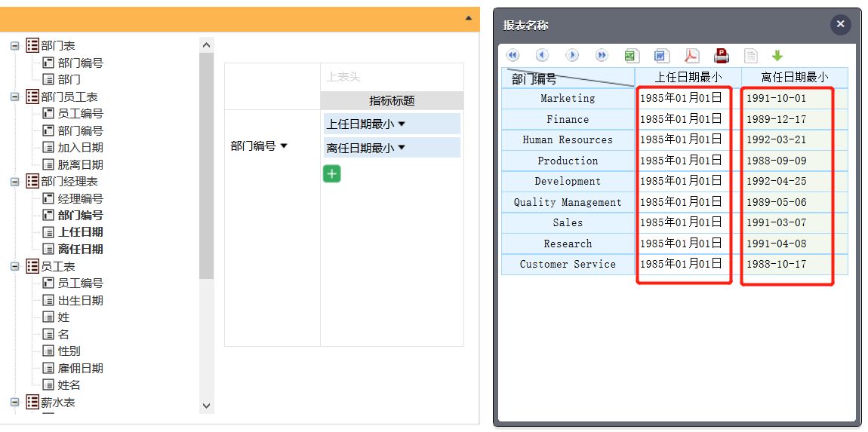Viewport: 868px width, 432px height.
Task: Click the 离任日期最小 column header
Action: coord(794,78)
